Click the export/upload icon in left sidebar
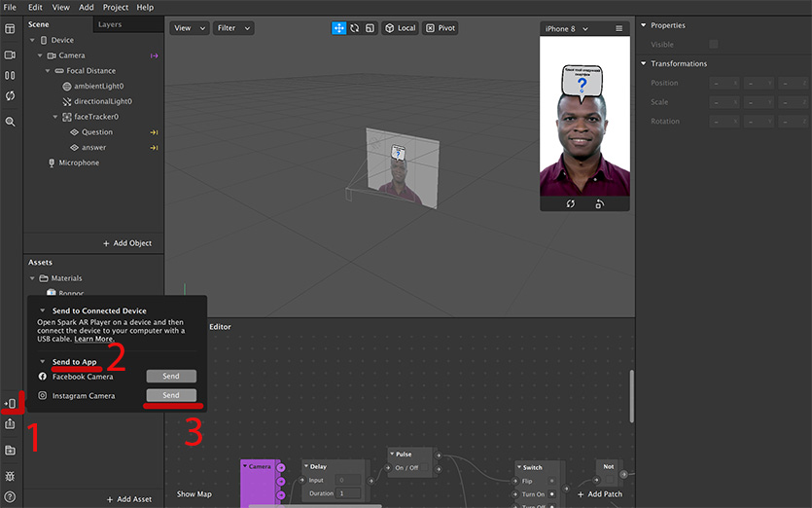This screenshot has width=812, height=508. coord(10,424)
